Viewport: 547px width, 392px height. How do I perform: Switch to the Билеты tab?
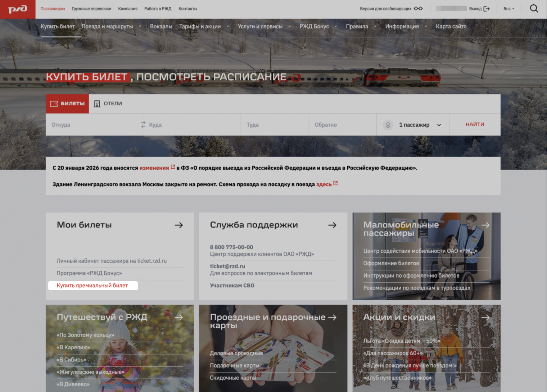pos(67,104)
